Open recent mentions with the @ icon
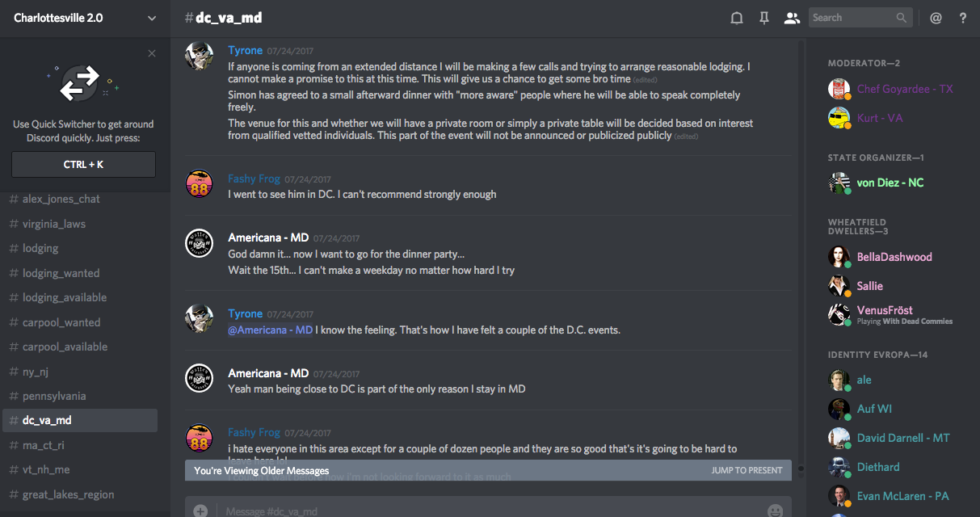The width and height of the screenshot is (980, 517). pos(936,18)
